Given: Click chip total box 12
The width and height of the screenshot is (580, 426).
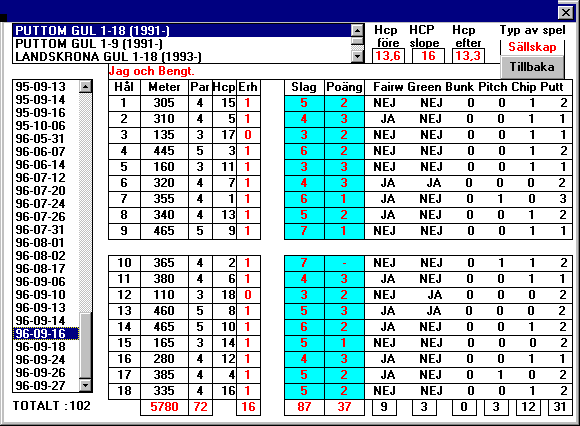Looking at the screenshot, I should pyautogui.click(x=528, y=407).
